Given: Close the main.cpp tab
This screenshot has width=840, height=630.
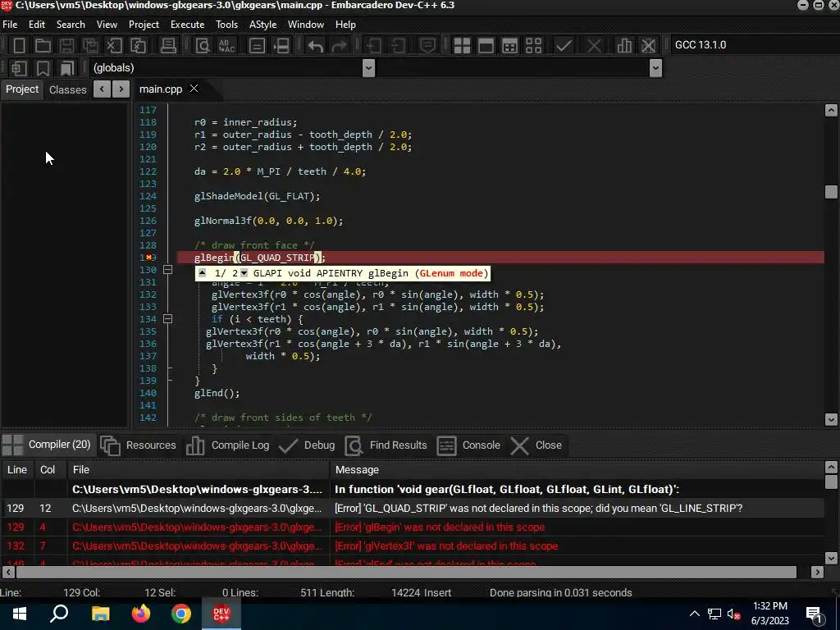Looking at the screenshot, I should coord(194,89).
